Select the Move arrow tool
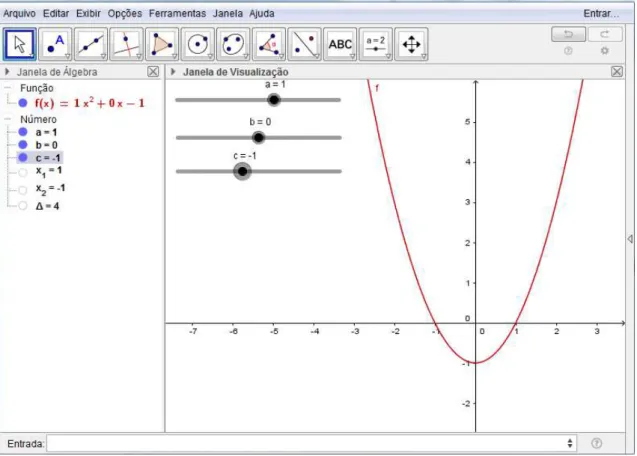Image resolution: width=637 pixels, height=456 pixels. point(20,44)
